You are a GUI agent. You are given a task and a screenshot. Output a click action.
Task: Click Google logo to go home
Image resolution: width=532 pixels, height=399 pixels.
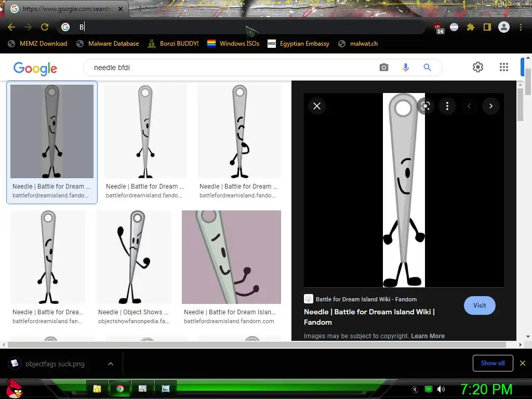tap(35, 68)
